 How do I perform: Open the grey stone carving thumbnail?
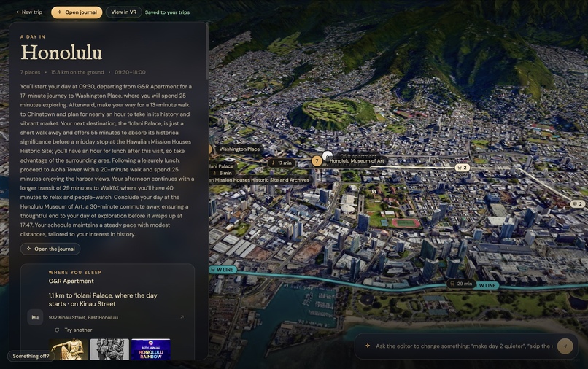(x=109, y=349)
